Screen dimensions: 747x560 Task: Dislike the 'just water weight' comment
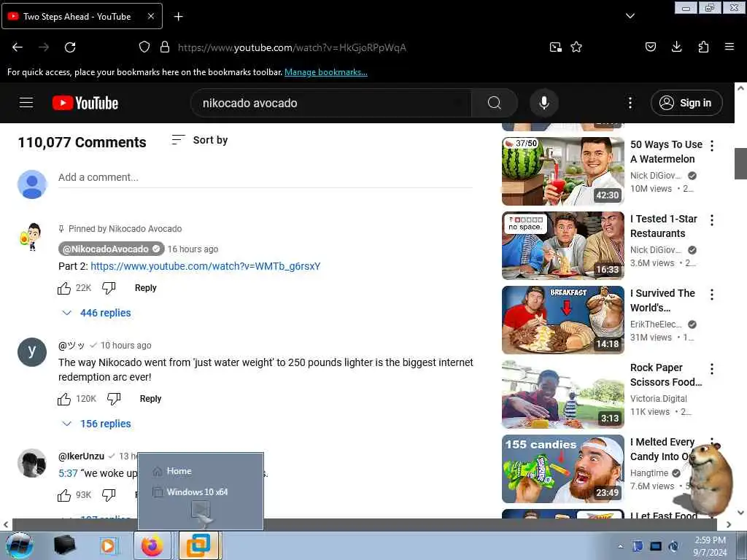click(x=113, y=399)
